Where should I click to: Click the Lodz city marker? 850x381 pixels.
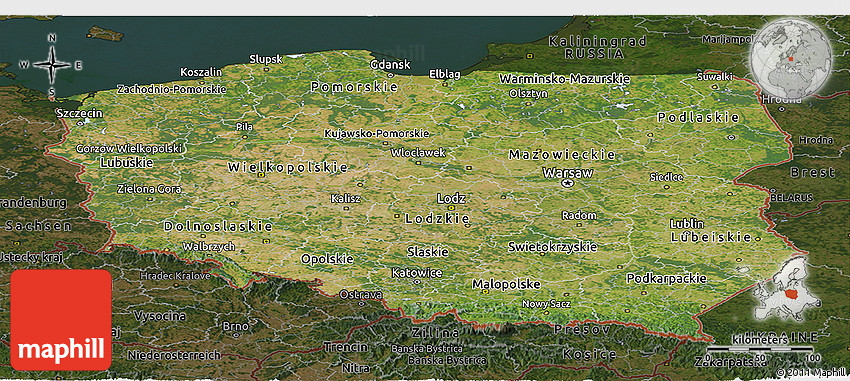(x=452, y=207)
